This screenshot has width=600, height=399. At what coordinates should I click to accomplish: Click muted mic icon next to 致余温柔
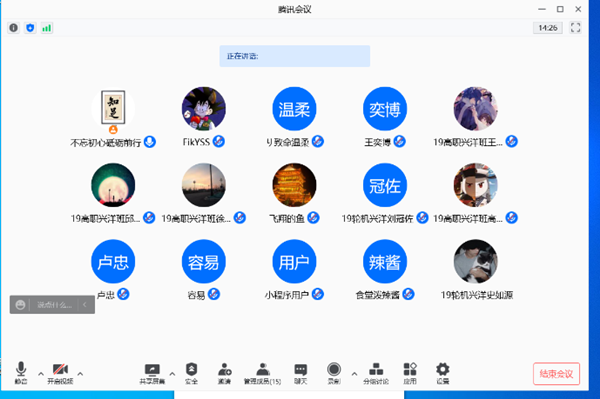tap(318, 142)
